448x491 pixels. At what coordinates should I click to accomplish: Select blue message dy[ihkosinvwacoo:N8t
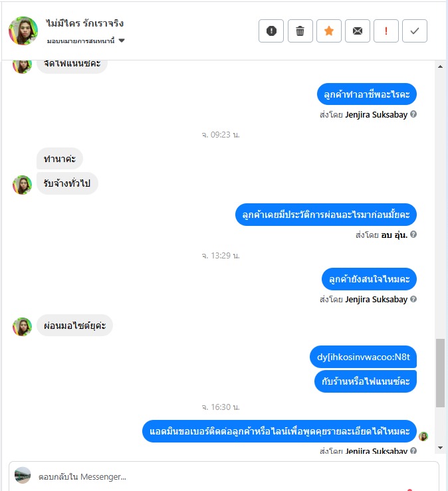363,357
